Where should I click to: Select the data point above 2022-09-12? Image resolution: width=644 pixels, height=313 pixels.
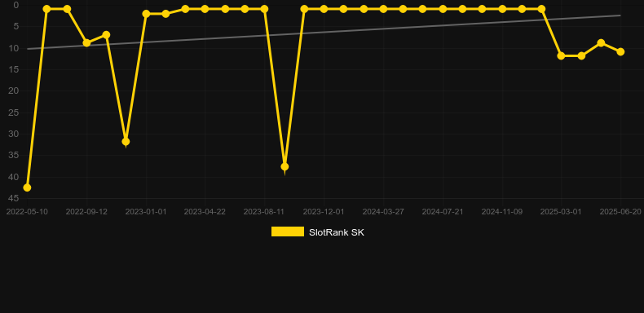pyautogui.click(x=86, y=42)
